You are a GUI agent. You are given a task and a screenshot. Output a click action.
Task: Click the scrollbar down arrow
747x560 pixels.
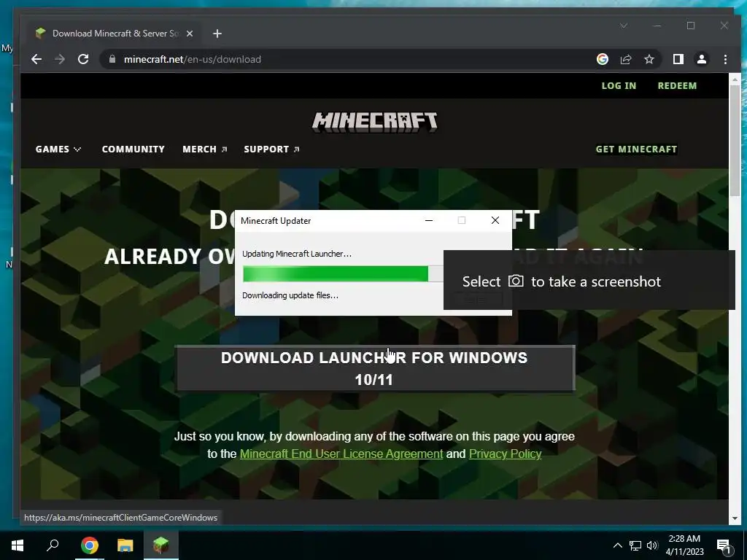[734, 518]
